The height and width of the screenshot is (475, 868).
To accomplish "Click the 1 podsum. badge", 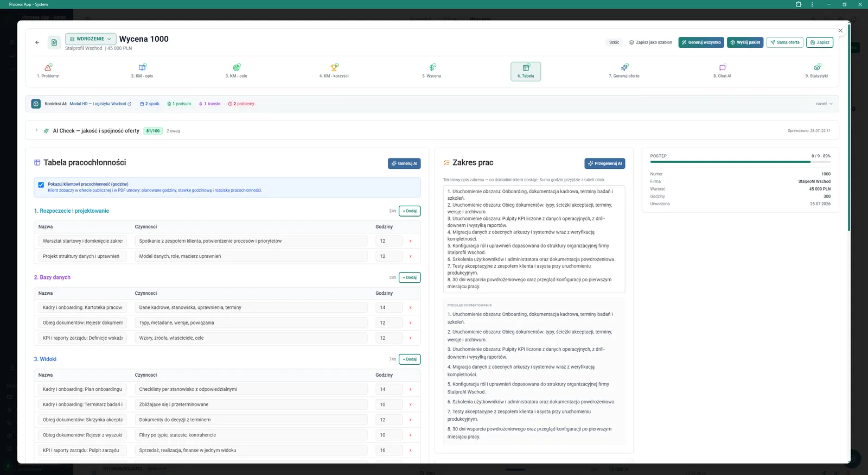I will coord(180,104).
